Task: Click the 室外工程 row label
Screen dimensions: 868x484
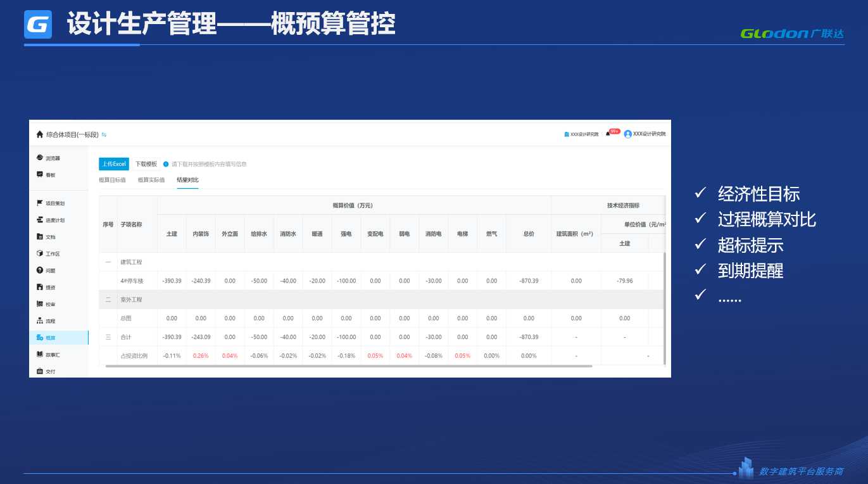Action: coord(131,300)
